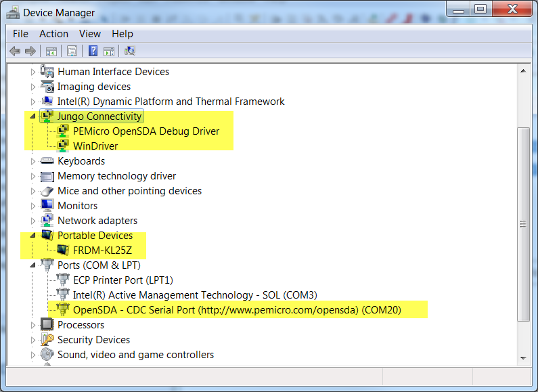Expand Mice and other pointing devices node
538x392 pixels.
(33, 191)
